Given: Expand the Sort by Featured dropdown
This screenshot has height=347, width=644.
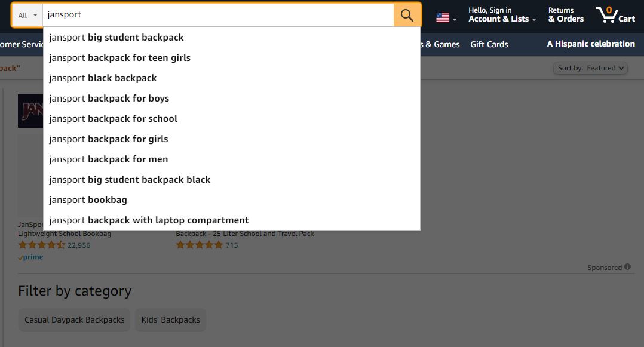Looking at the screenshot, I should click(x=590, y=68).
